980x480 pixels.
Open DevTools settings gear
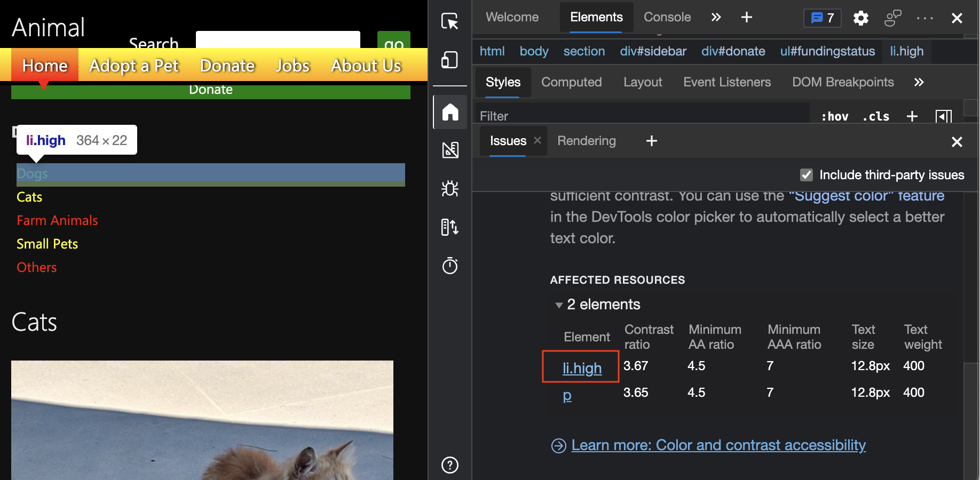coord(860,18)
